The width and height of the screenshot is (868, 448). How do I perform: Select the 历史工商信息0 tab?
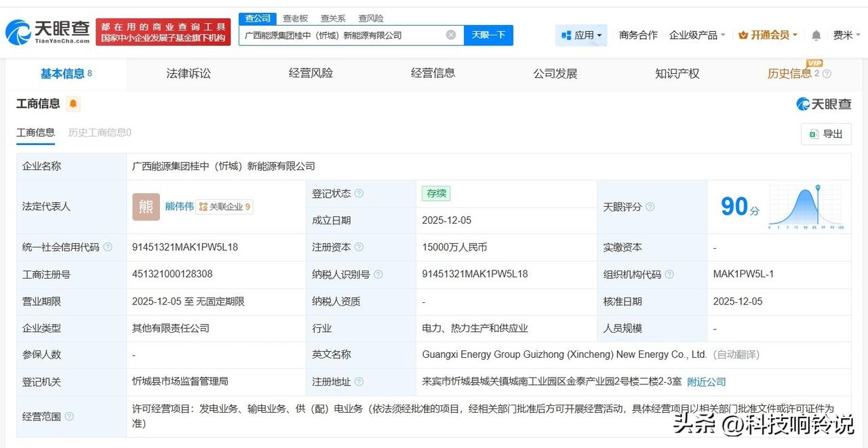coord(99,132)
